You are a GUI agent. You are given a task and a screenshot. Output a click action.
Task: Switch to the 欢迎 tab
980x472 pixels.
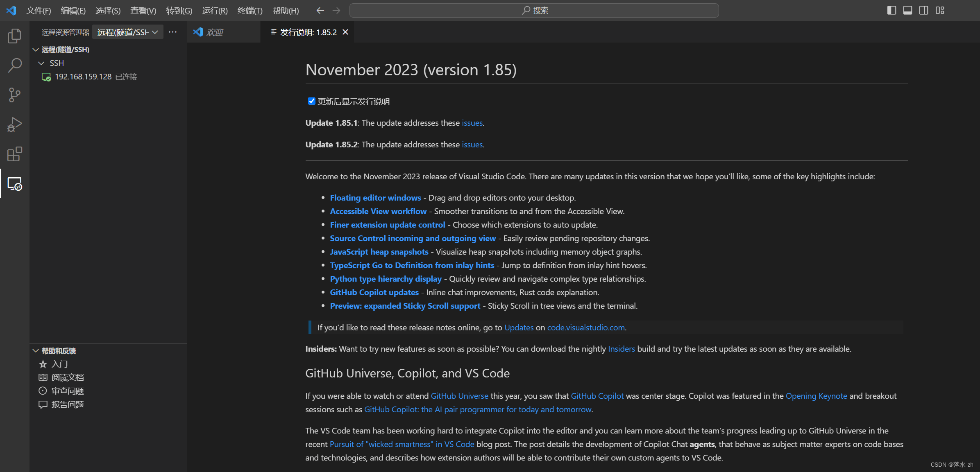(224, 32)
